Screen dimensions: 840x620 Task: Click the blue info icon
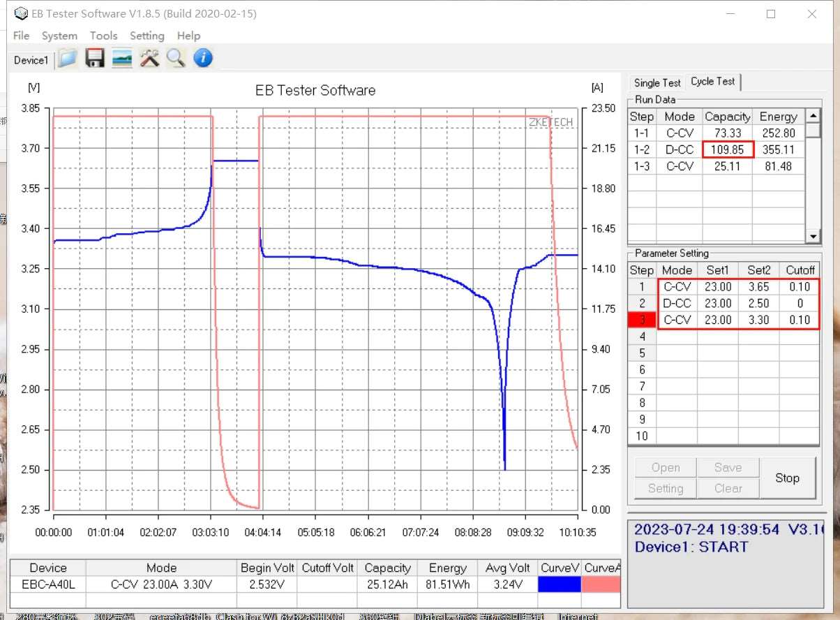tap(203, 59)
